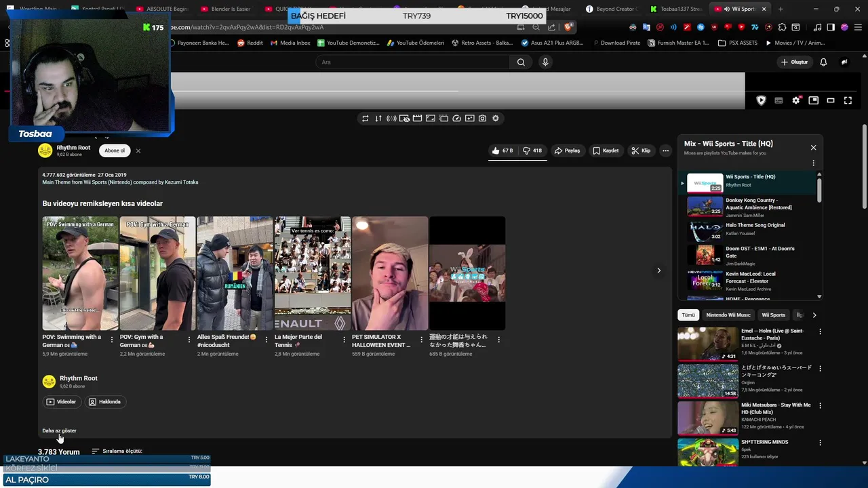Open POV: Swimming with a German short

click(80, 273)
